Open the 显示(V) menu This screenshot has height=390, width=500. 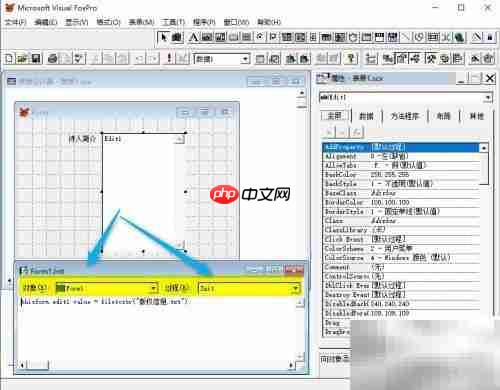pos(77,22)
